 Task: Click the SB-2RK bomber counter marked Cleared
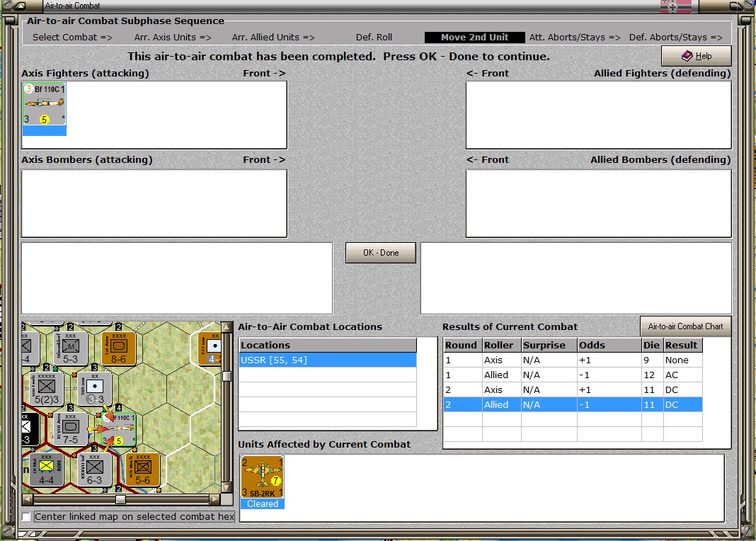[263, 482]
